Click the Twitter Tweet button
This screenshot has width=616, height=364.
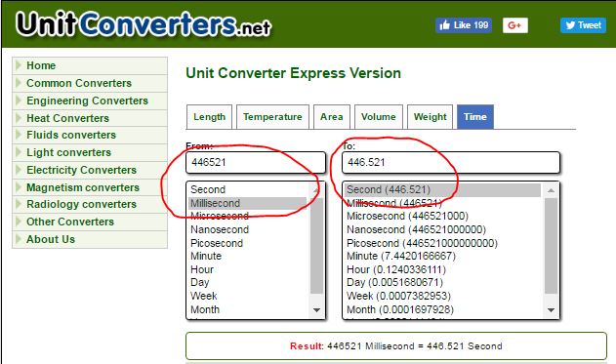(583, 25)
